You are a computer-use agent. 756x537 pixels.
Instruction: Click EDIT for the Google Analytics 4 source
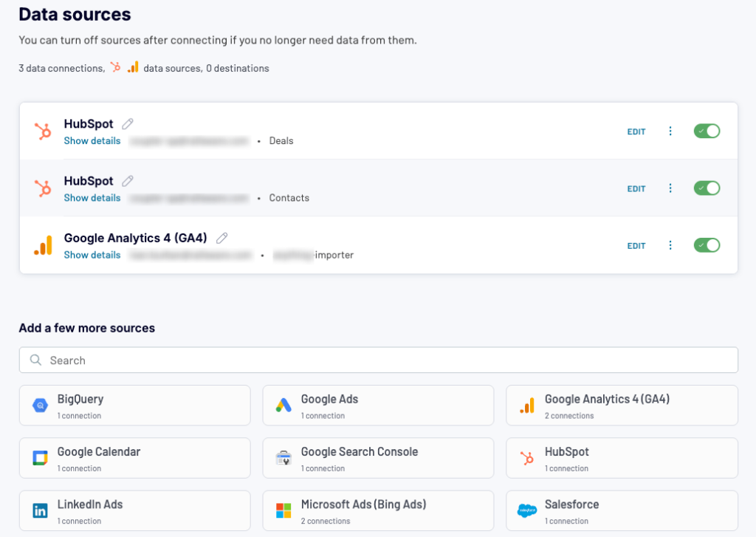coord(636,245)
